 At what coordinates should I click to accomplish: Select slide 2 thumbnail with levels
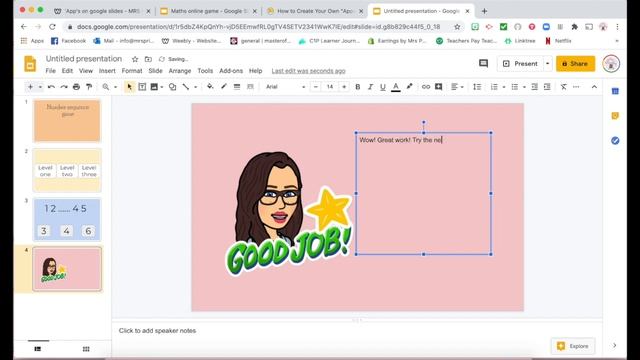(x=67, y=171)
